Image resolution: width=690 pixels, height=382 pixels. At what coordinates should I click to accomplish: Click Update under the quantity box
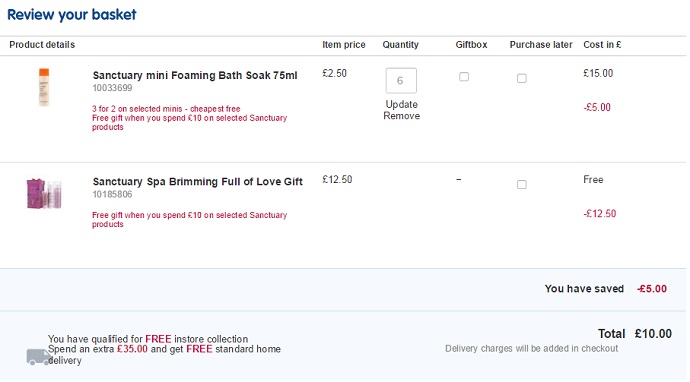[401, 105]
